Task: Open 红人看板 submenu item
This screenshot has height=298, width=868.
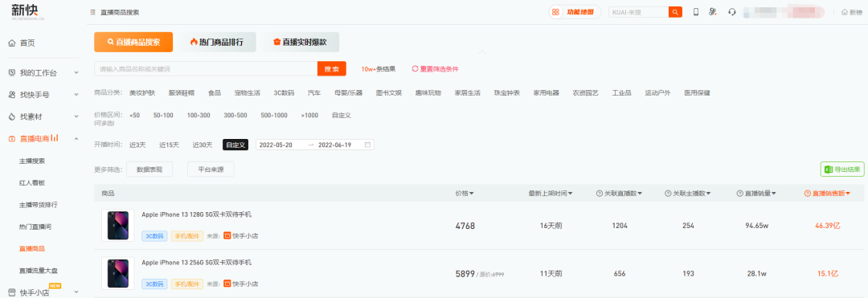Action: pyautogui.click(x=32, y=182)
